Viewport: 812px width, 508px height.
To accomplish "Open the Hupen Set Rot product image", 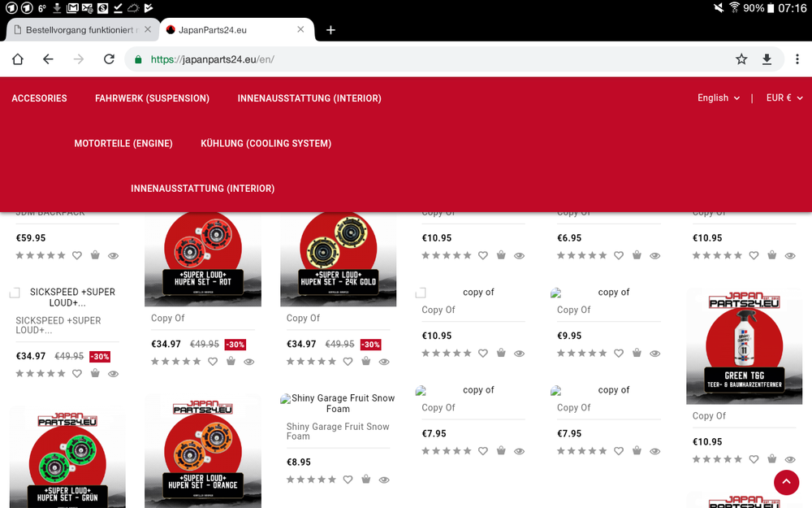I will [203, 259].
